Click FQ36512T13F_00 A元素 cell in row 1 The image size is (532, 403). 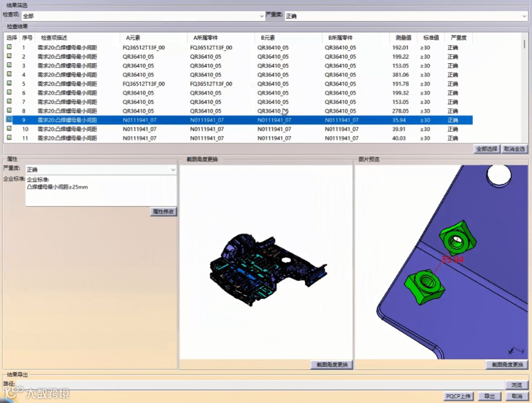pos(144,47)
